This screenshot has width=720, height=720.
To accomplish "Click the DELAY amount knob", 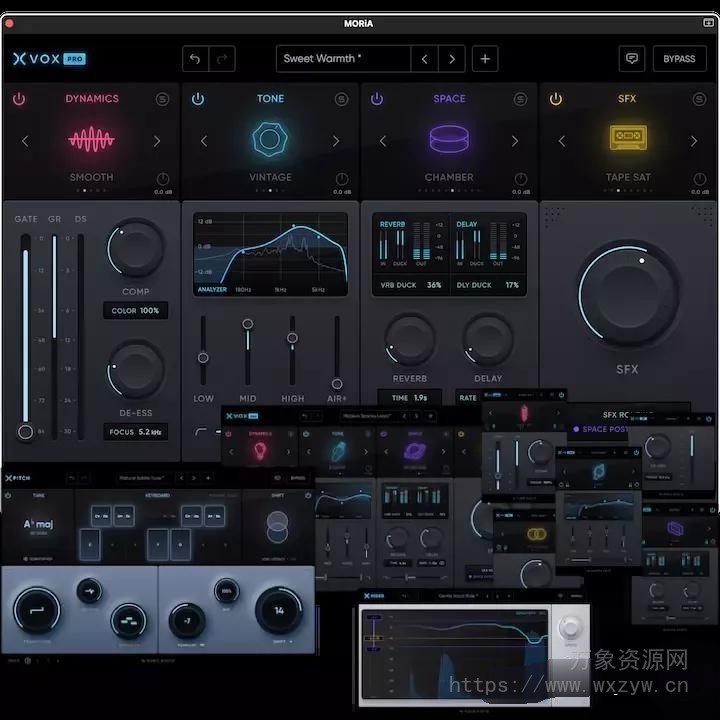I will (x=488, y=340).
